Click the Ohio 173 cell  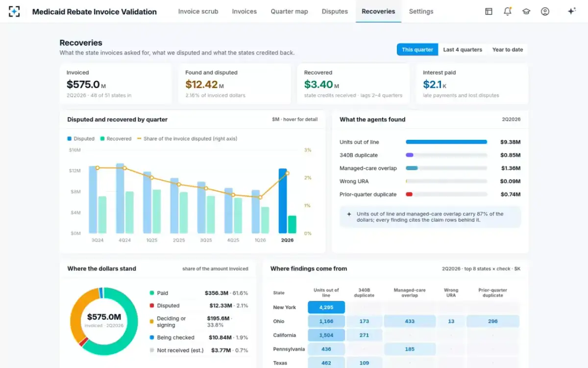[x=364, y=321]
